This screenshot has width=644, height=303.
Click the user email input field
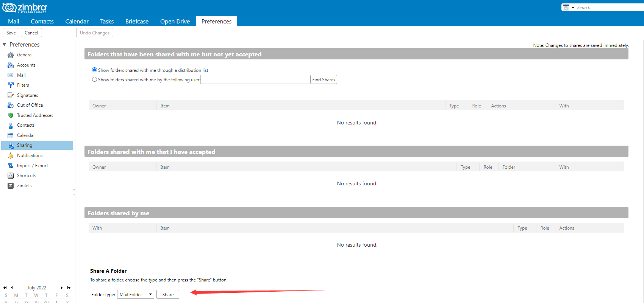point(255,79)
